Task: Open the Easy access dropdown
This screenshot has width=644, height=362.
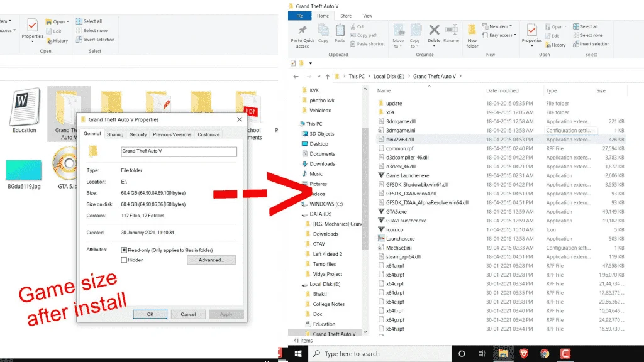Action: click(499, 35)
